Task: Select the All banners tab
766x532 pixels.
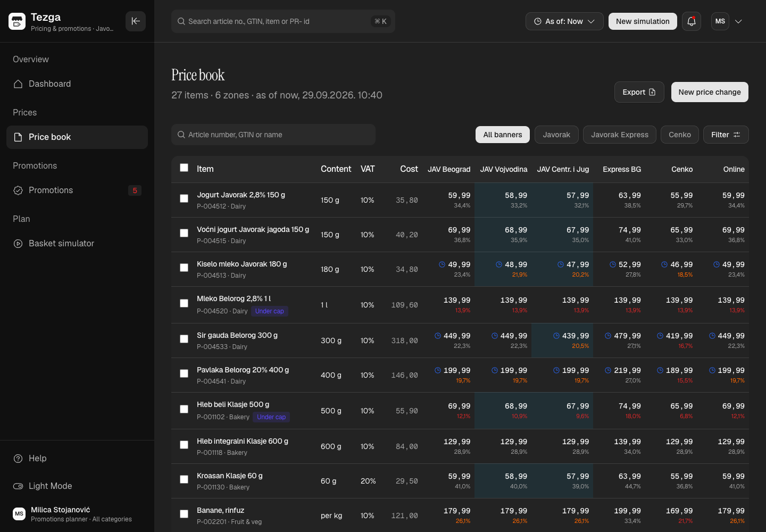Action: (503, 135)
